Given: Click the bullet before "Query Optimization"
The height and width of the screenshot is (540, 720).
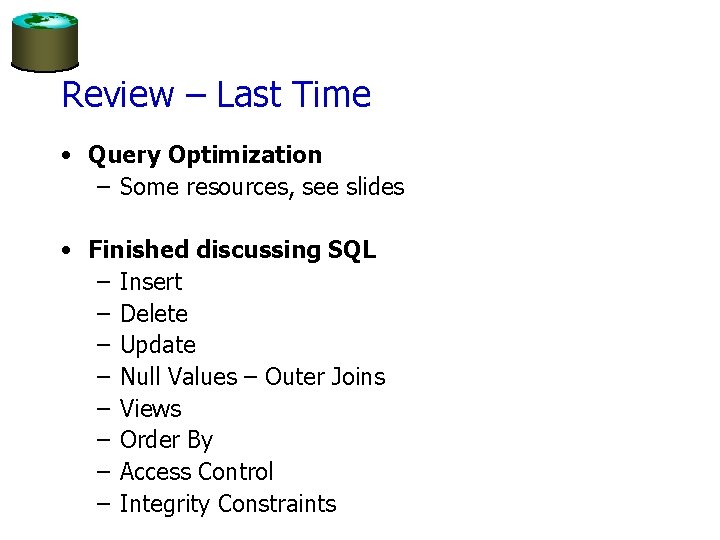Looking at the screenshot, I should 64,156.
